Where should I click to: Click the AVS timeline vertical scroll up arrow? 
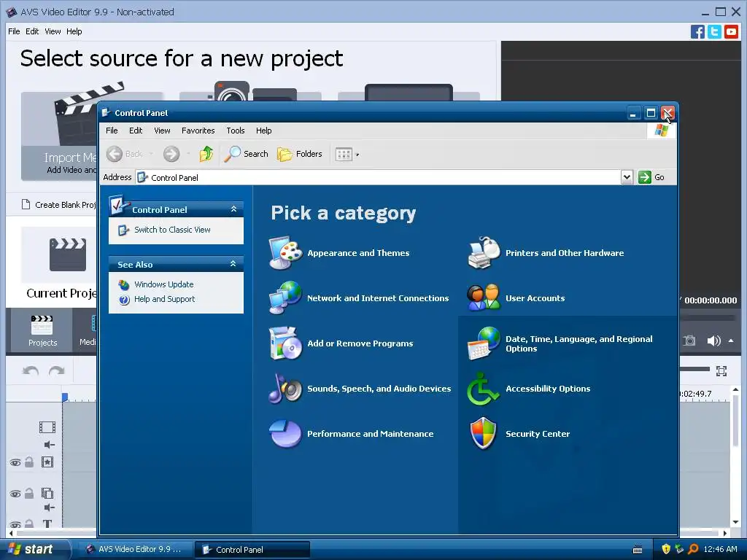click(735, 389)
